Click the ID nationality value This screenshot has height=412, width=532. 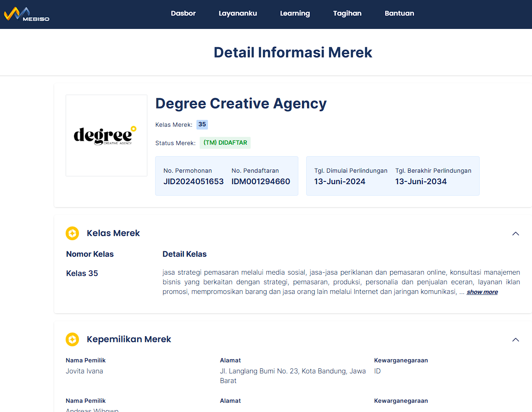(x=377, y=371)
